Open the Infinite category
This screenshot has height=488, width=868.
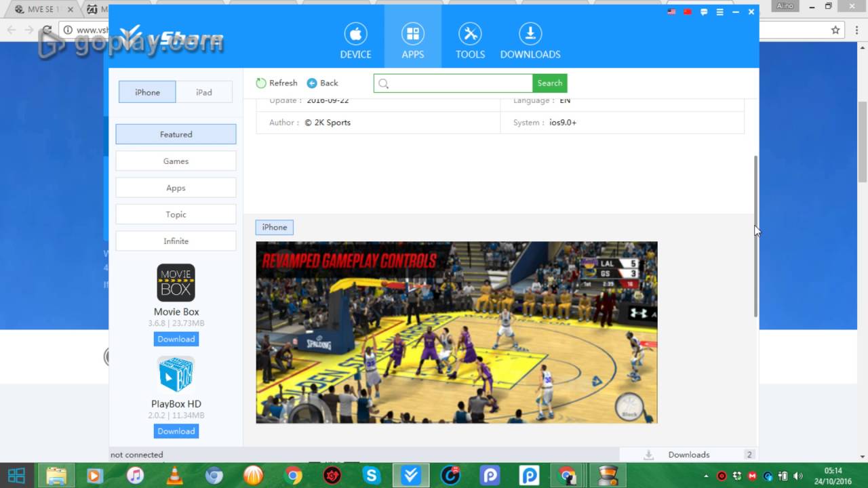click(x=176, y=241)
